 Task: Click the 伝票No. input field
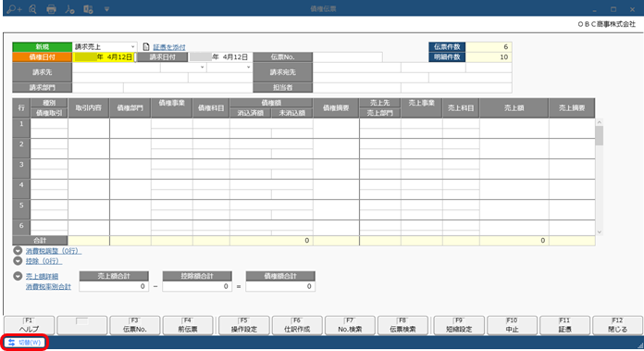pyautogui.click(x=348, y=57)
